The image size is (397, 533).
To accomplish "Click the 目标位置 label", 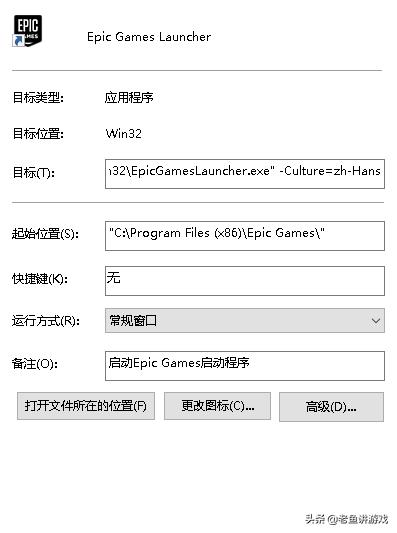I will pos(38,134).
